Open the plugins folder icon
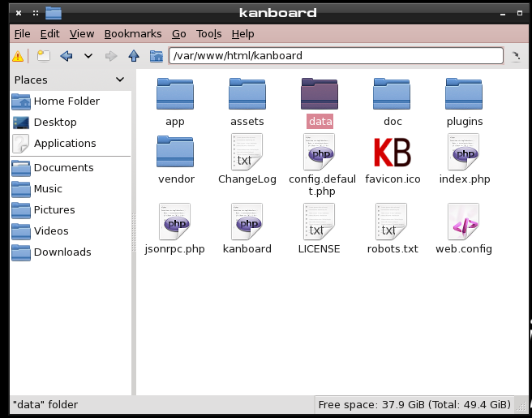532x418 pixels. click(x=464, y=94)
